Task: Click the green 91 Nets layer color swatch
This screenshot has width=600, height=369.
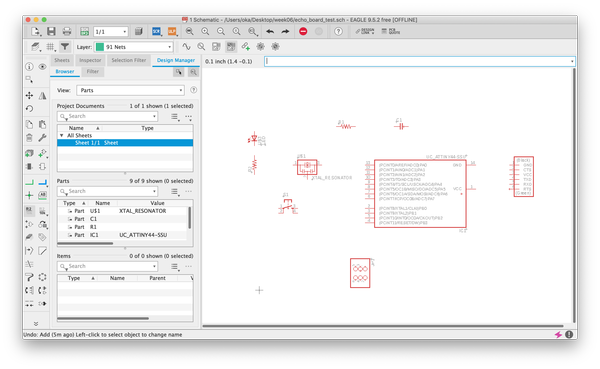Action: coord(100,47)
